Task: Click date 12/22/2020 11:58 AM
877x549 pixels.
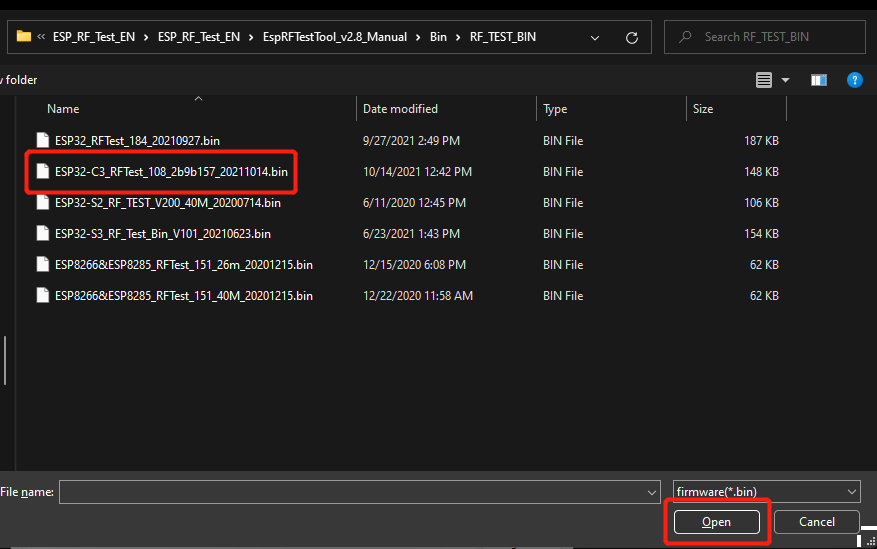Action: (x=418, y=296)
